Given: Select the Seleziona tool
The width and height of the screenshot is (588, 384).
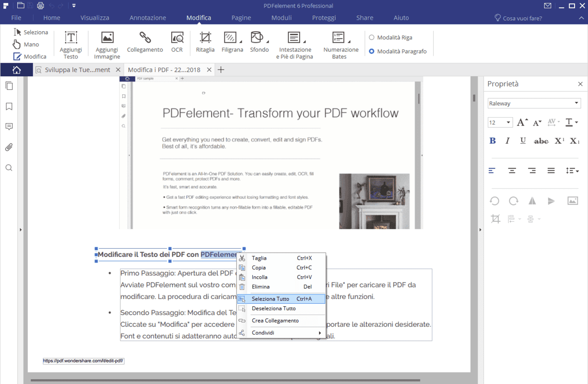Looking at the screenshot, I should (31, 32).
